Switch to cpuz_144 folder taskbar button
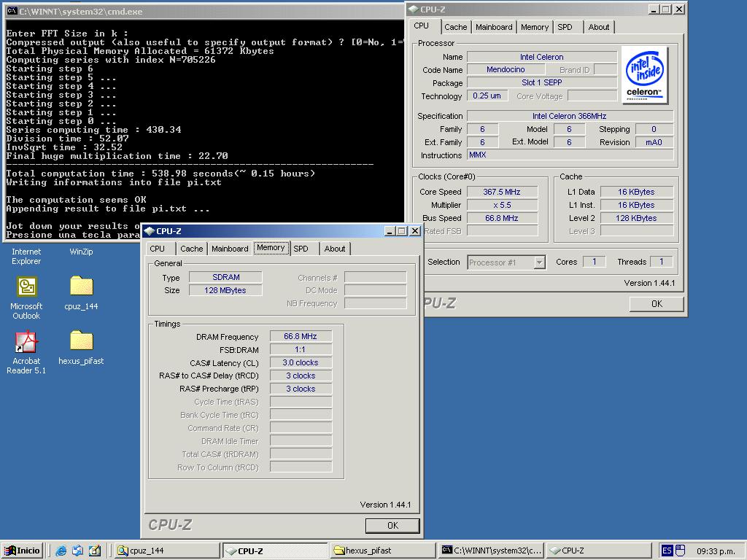Image resolution: width=747 pixels, height=560 pixels. [x=167, y=551]
